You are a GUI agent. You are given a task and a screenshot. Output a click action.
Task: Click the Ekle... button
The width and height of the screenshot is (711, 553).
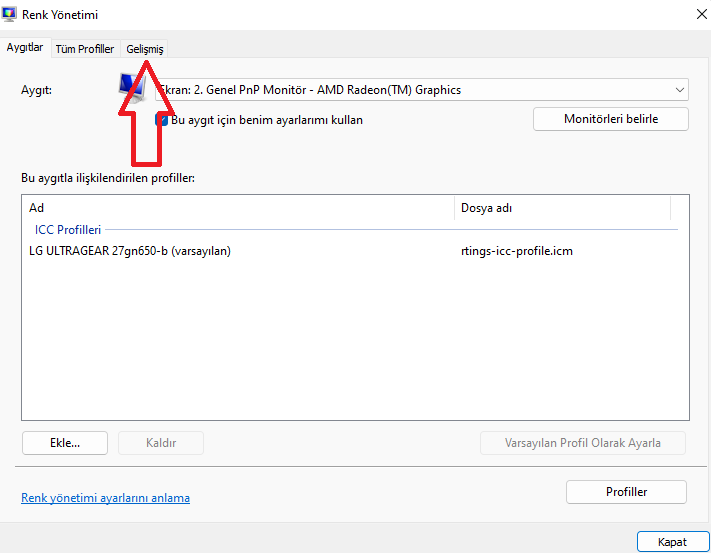[65, 443]
